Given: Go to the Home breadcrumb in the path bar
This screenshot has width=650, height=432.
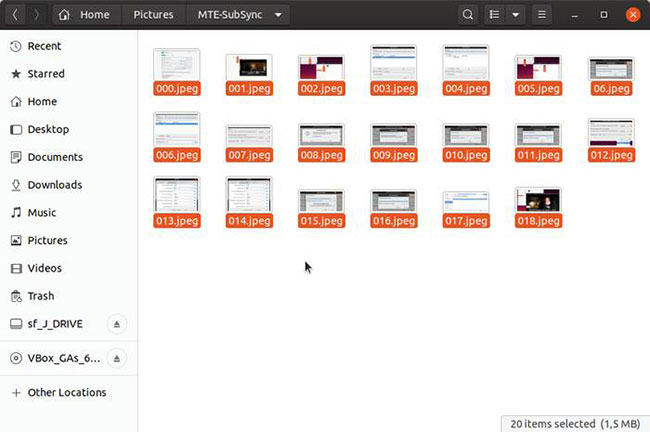Looking at the screenshot, I should pos(86,15).
